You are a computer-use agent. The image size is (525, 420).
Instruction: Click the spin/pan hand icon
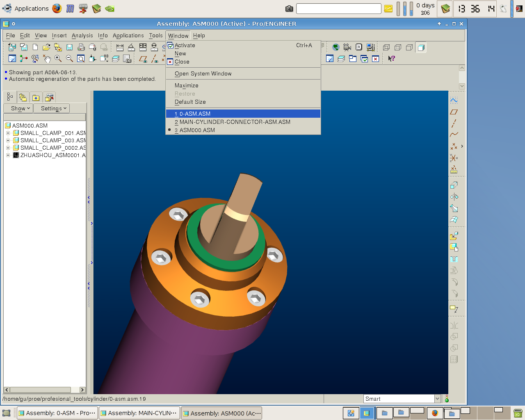coord(47,59)
